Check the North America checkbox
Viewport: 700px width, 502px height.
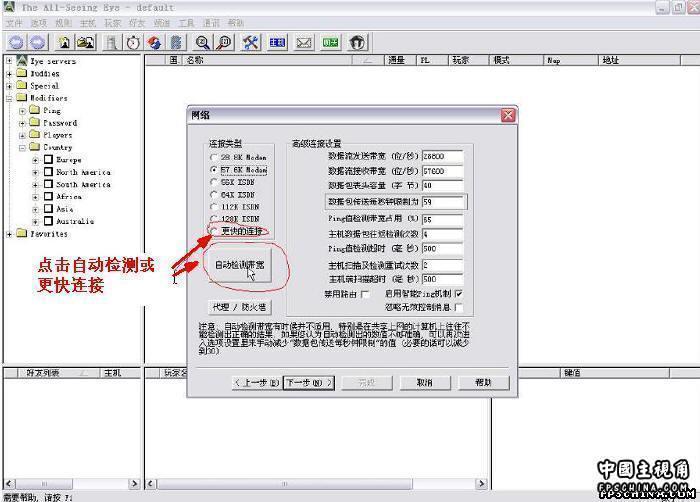pos(49,172)
